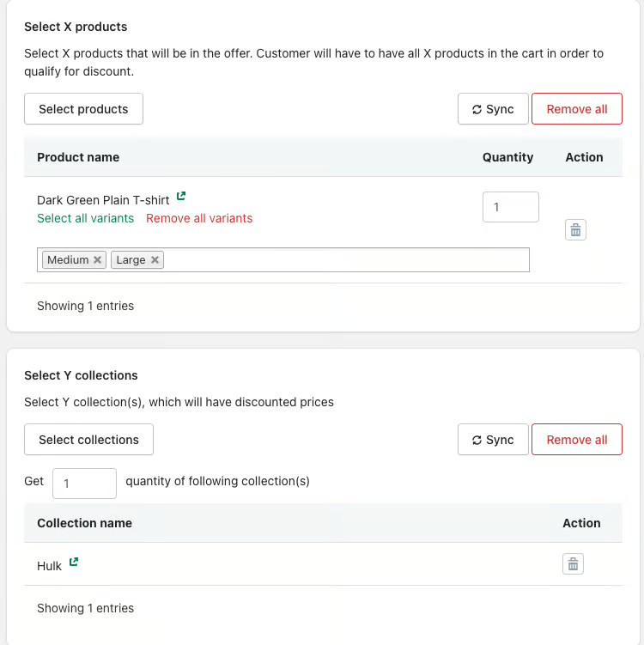Remove the Large variant tag

pyautogui.click(x=155, y=260)
